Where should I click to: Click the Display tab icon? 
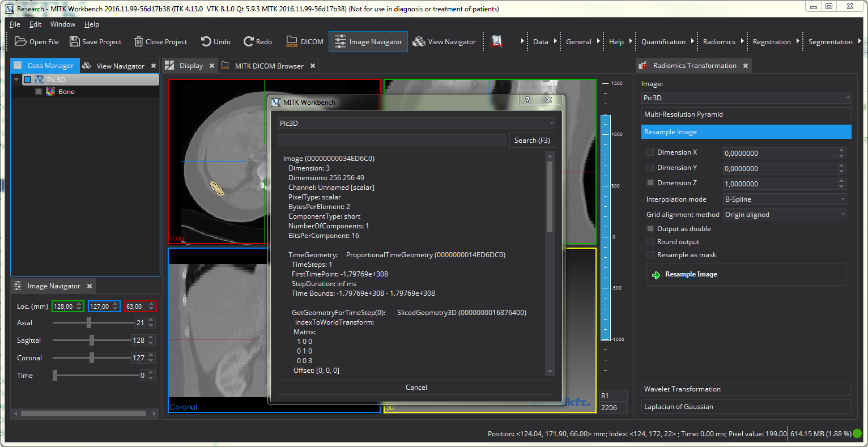169,66
